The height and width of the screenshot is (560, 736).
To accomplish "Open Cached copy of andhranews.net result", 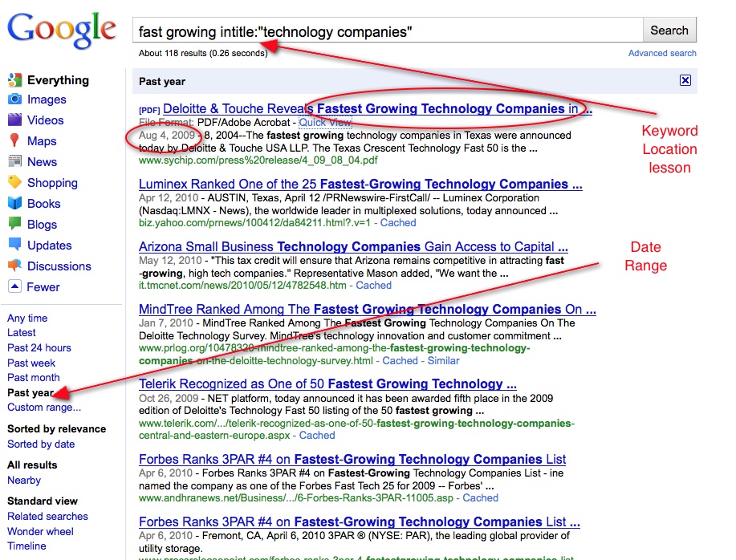I will (x=481, y=497).
